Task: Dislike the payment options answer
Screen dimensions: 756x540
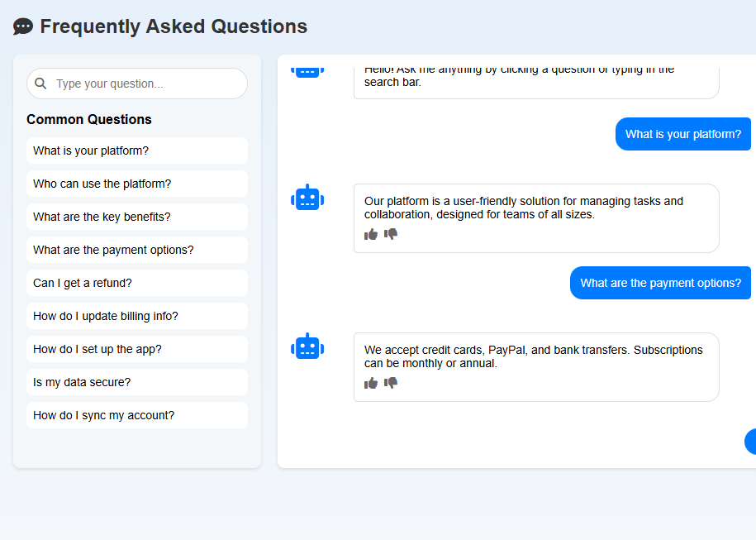Action: 391,383
